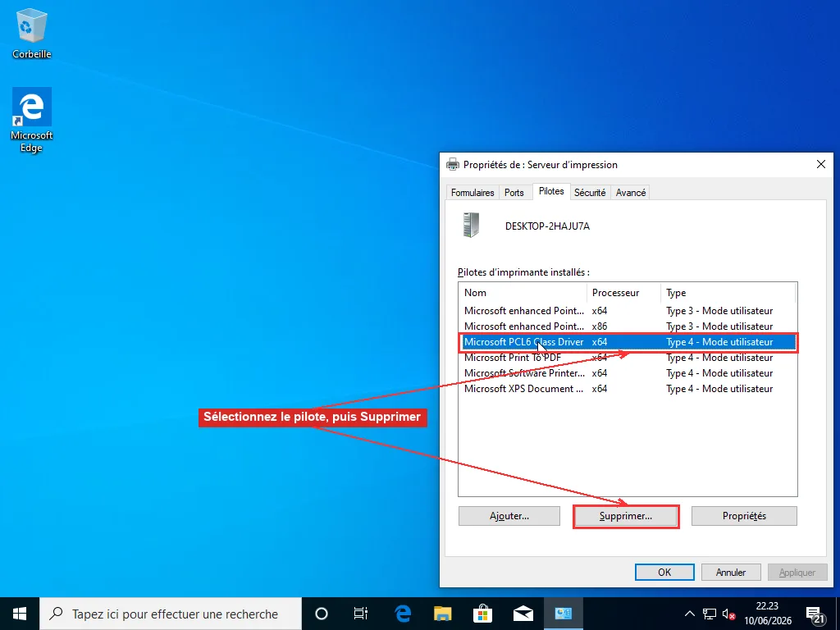The width and height of the screenshot is (840, 630).
Task: Open Microsoft Store from the taskbar
Action: tap(482, 614)
